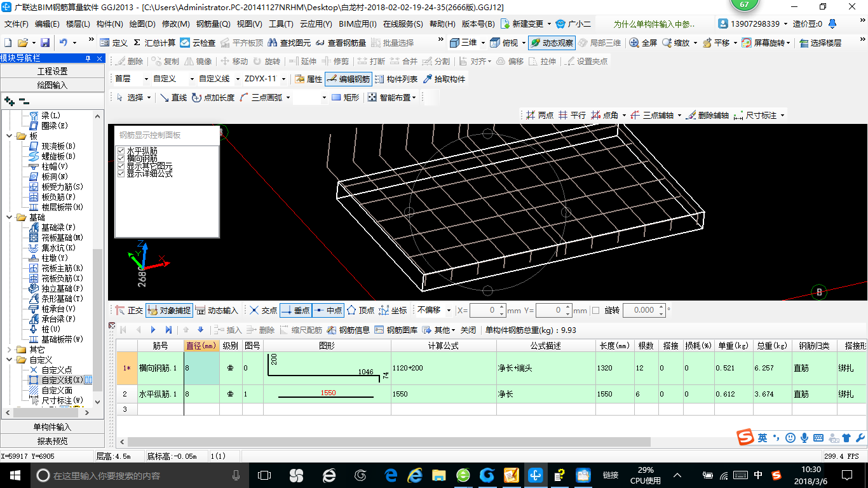
Task: Select the 直线 line drawing tool
Action: (x=173, y=97)
